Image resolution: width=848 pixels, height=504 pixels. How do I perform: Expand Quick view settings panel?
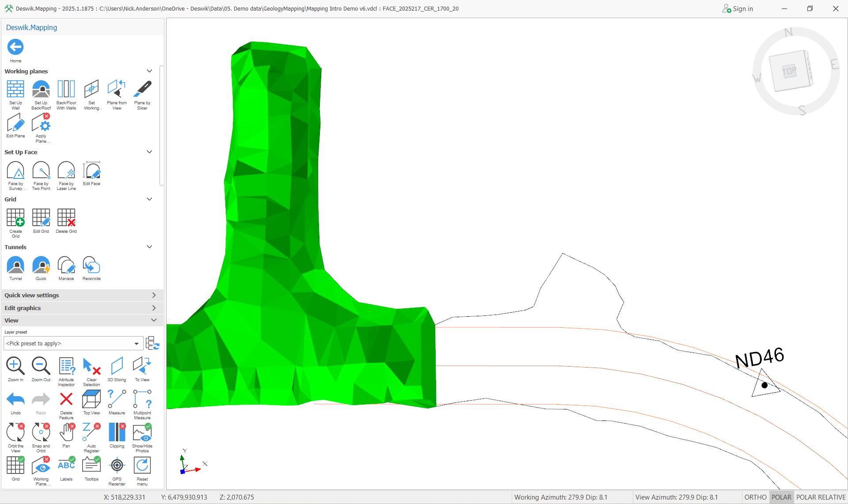pyautogui.click(x=83, y=295)
